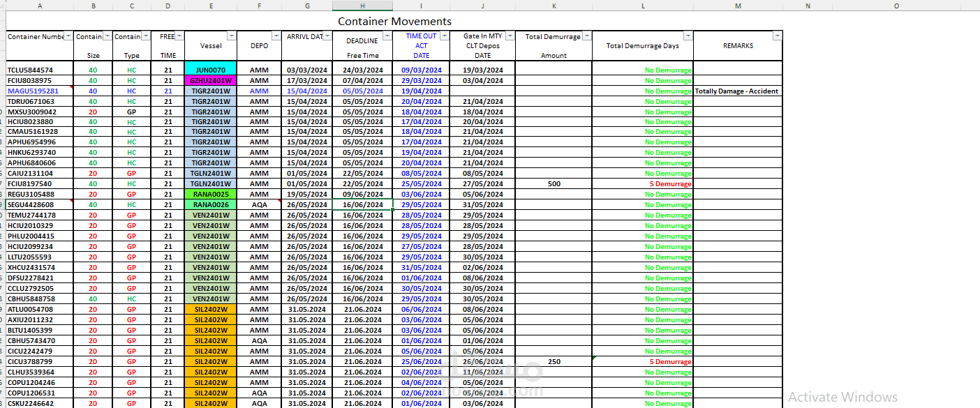The image size is (980, 408).
Task: Click the Total Demurrage Days header cell
Action: coord(643,46)
